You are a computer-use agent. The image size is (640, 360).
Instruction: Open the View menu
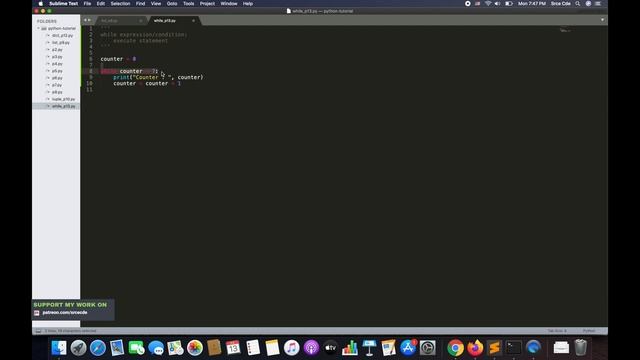click(x=156, y=4)
